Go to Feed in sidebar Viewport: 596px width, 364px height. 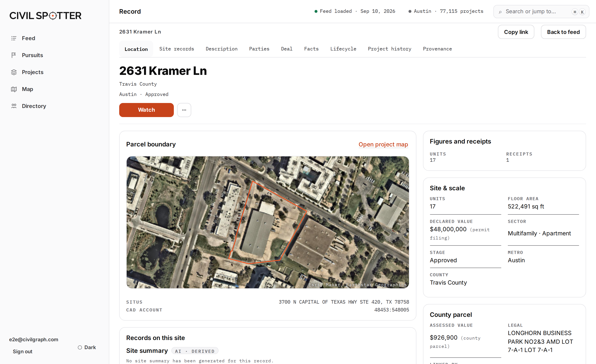pyautogui.click(x=29, y=38)
